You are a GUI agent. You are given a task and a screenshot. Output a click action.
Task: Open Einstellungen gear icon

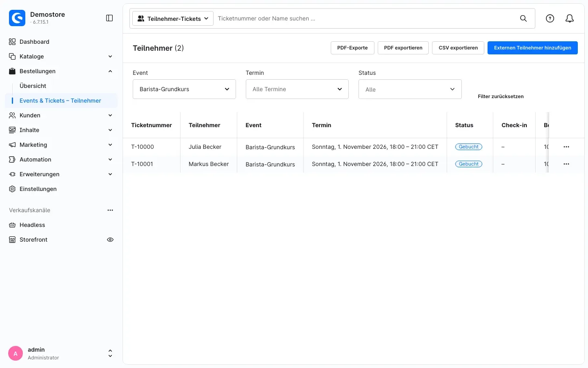tap(12, 189)
